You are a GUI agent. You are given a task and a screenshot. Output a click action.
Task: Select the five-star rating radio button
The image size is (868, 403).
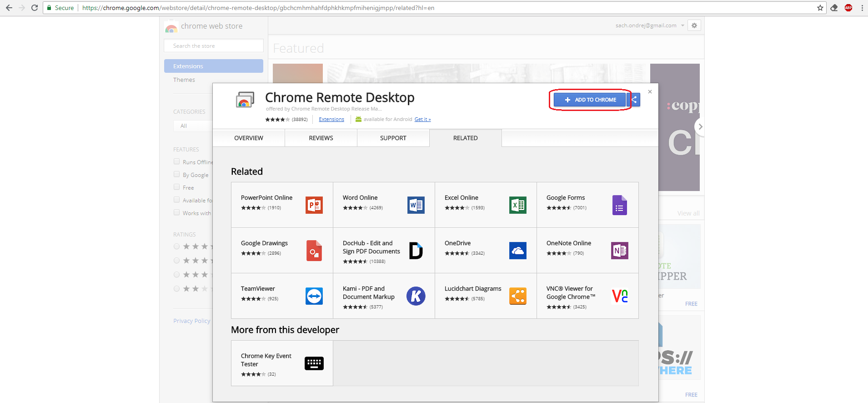tap(176, 247)
